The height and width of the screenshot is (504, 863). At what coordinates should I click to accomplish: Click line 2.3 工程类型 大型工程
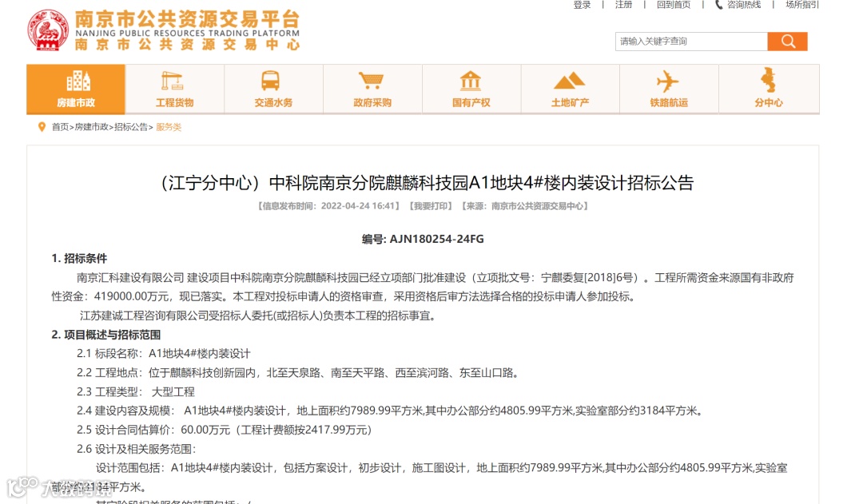click(136, 391)
